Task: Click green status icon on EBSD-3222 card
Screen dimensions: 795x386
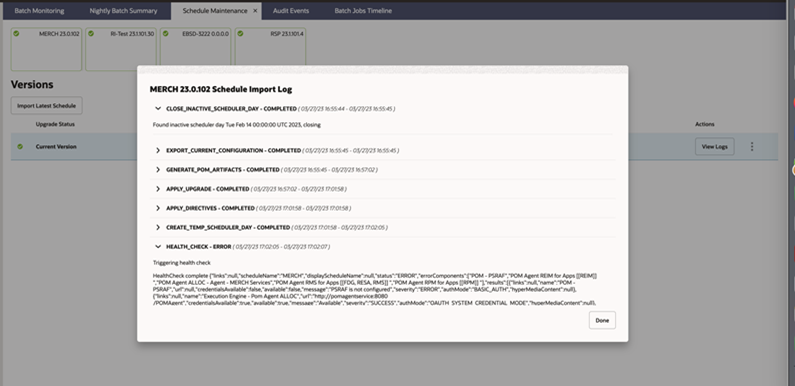Action: (165, 33)
